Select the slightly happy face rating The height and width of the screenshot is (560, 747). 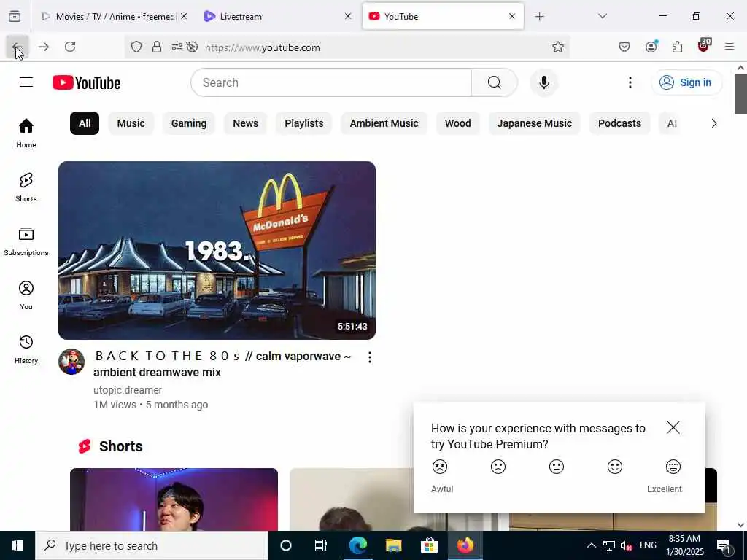click(614, 467)
